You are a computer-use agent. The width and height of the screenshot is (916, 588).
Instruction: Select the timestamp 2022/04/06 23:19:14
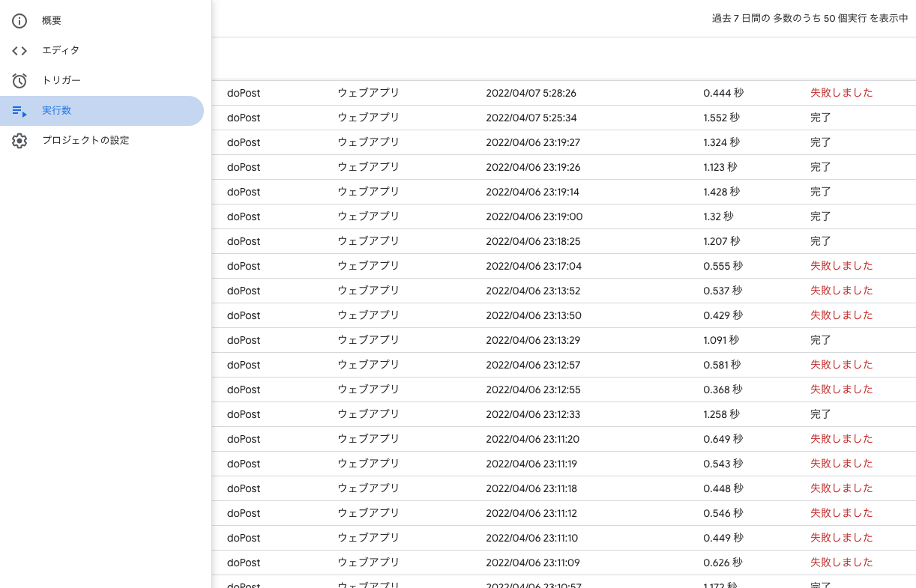pyautogui.click(x=532, y=192)
